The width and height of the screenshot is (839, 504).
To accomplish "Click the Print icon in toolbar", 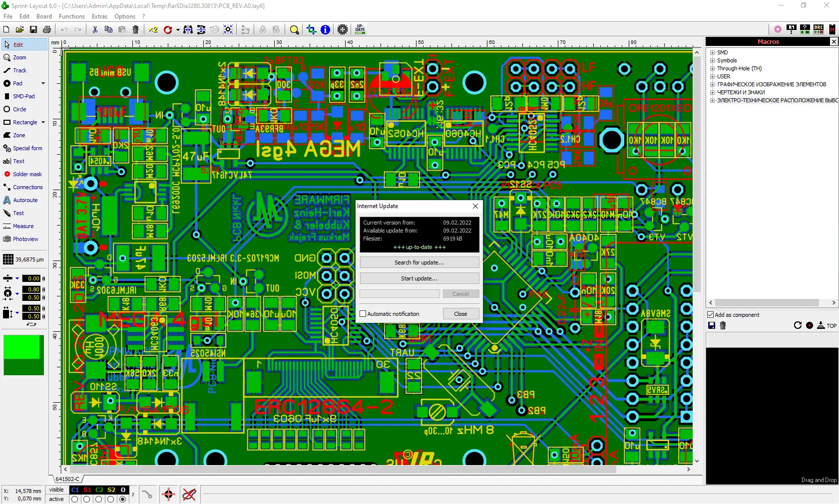I will [x=47, y=29].
